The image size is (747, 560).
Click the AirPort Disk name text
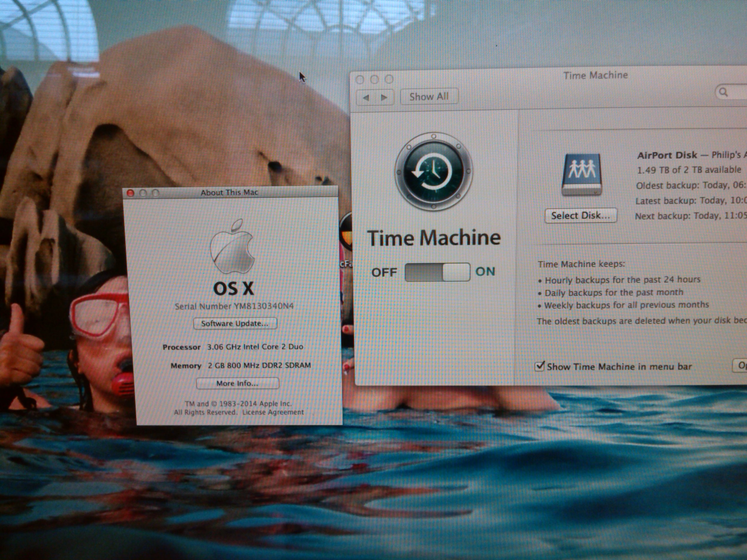click(667, 155)
